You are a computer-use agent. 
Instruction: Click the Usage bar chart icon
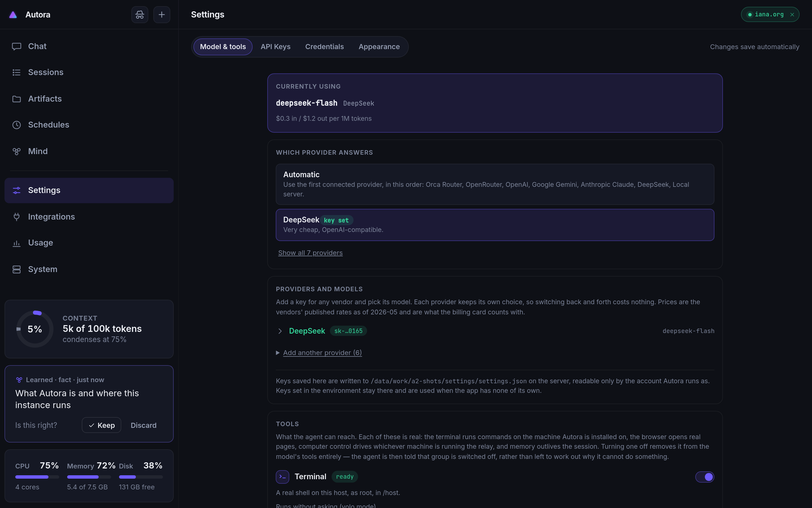16,243
